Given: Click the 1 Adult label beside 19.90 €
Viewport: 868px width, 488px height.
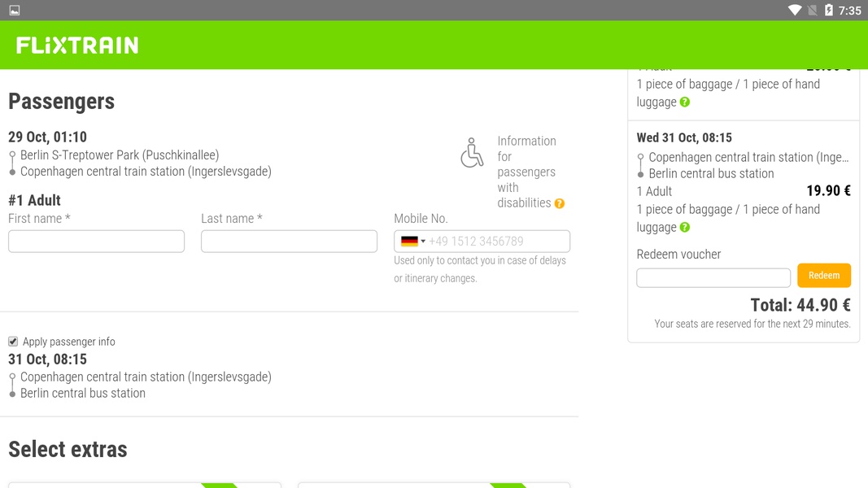Looking at the screenshot, I should (654, 191).
